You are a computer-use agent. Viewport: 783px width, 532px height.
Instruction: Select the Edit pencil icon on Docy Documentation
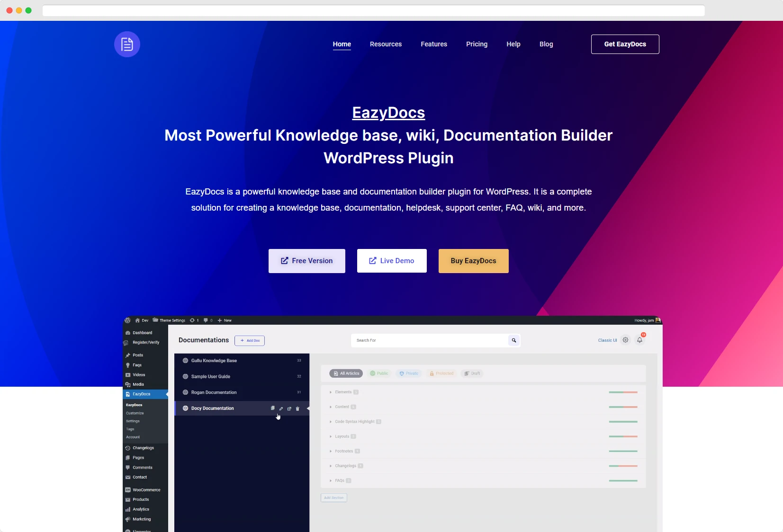click(x=281, y=408)
